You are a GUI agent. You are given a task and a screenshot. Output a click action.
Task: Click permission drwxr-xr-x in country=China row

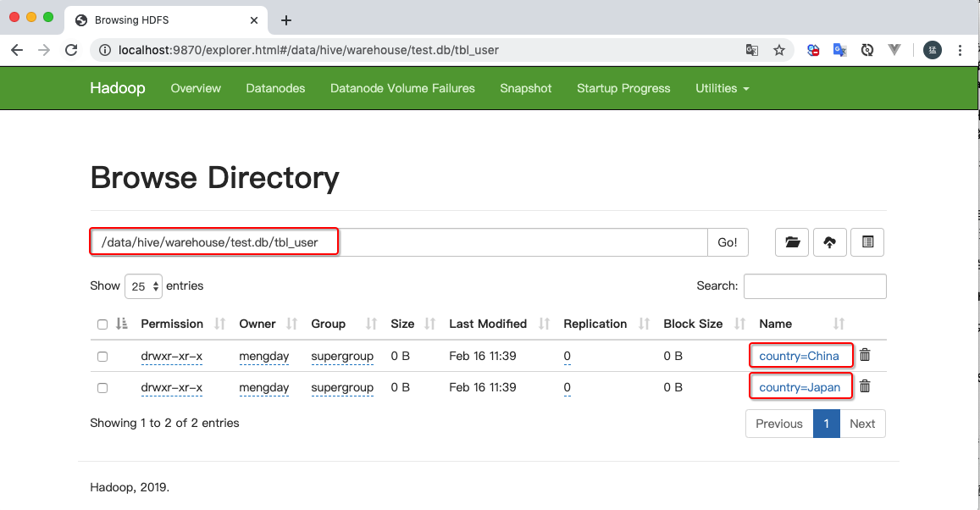pos(172,356)
